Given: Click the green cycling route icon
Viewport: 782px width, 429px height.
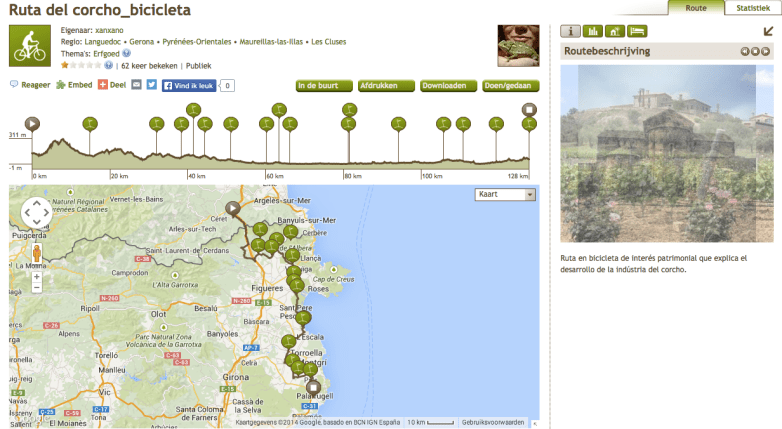Looking at the screenshot, I should [x=30, y=46].
